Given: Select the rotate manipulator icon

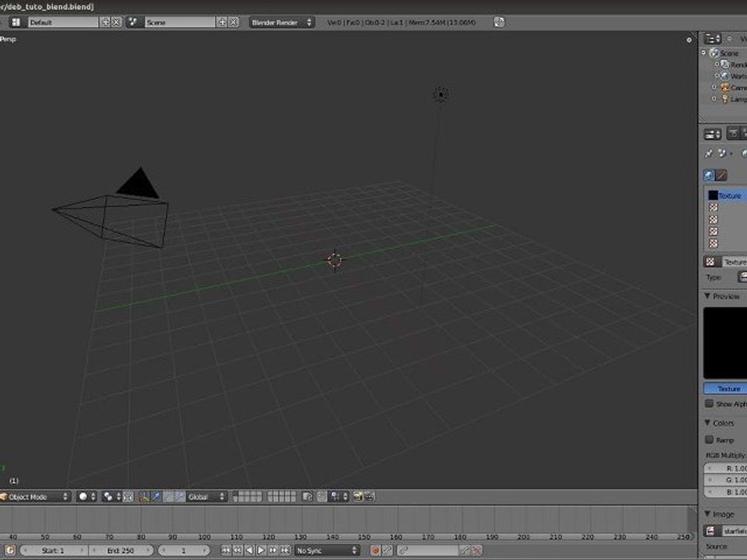Looking at the screenshot, I should pos(168,497).
